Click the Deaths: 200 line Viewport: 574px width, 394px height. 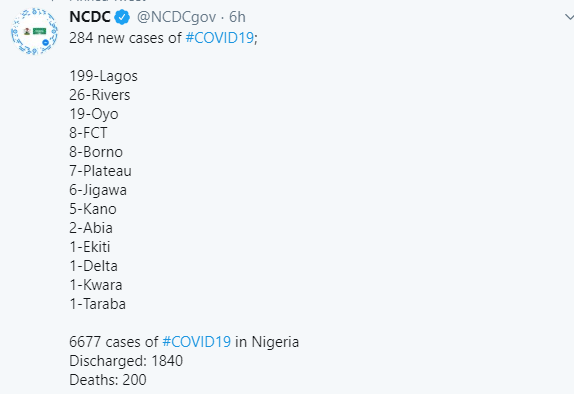(x=108, y=380)
